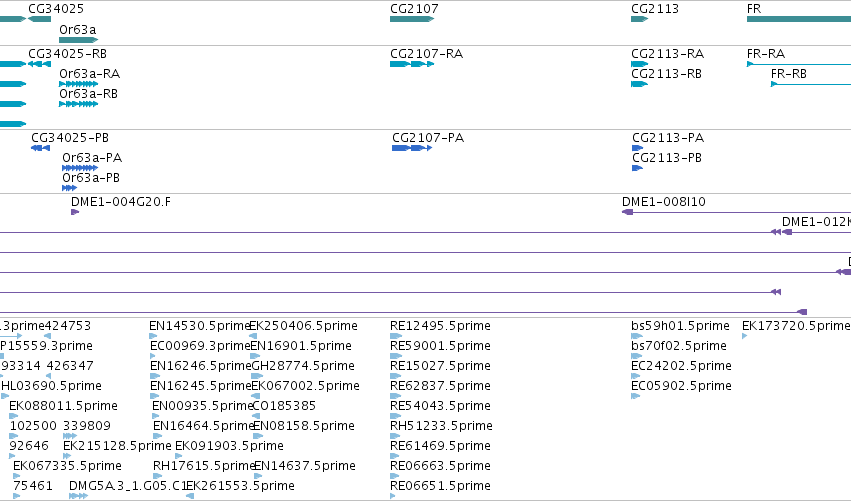Select EST EK250406.5prime

pos(303,326)
